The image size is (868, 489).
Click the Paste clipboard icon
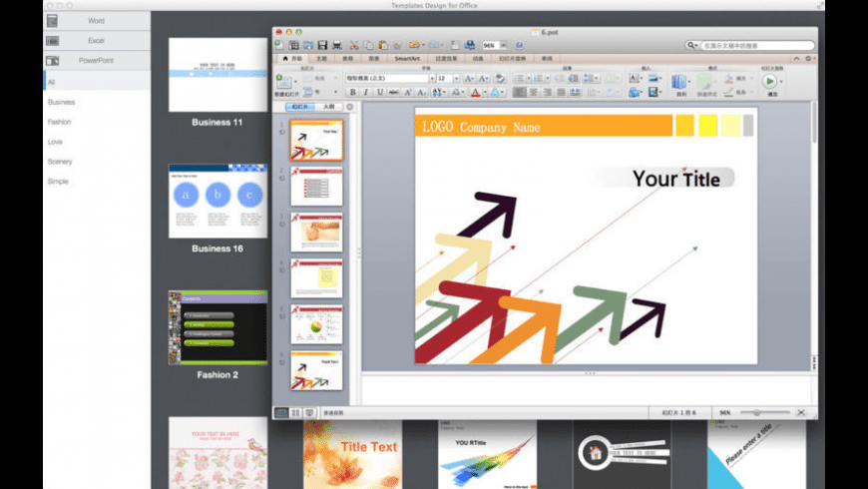point(382,46)
